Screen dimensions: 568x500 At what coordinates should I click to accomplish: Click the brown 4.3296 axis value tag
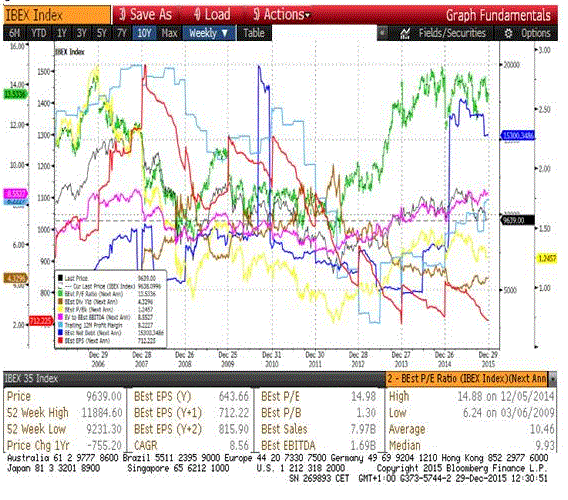click(15, 278)
